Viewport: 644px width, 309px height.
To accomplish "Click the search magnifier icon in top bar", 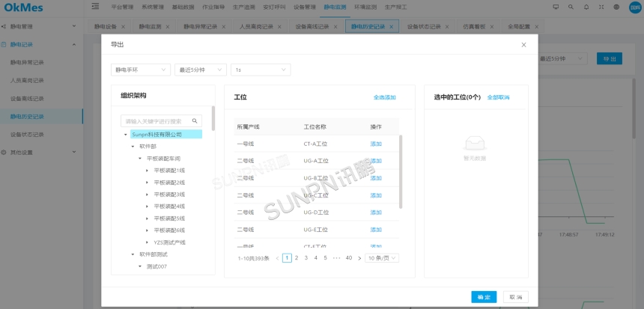I will [571, 7].
